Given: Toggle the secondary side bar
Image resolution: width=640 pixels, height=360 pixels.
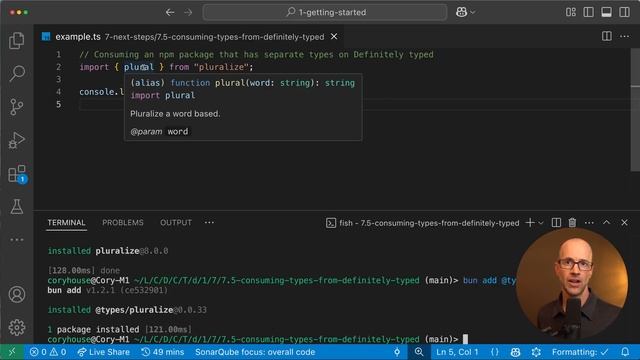Looking at the screenshot, I should (624, 12).
